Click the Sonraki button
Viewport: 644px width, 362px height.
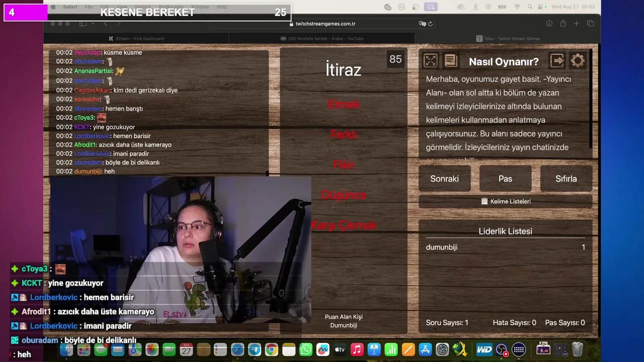point(445,178)
